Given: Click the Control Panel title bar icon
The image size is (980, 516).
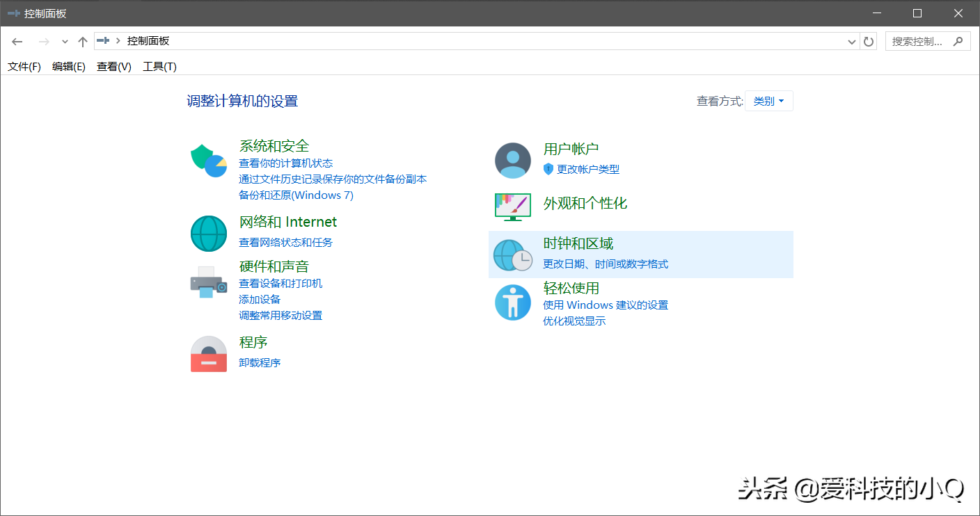Looking at the screenshot, I should pos(14,13).
